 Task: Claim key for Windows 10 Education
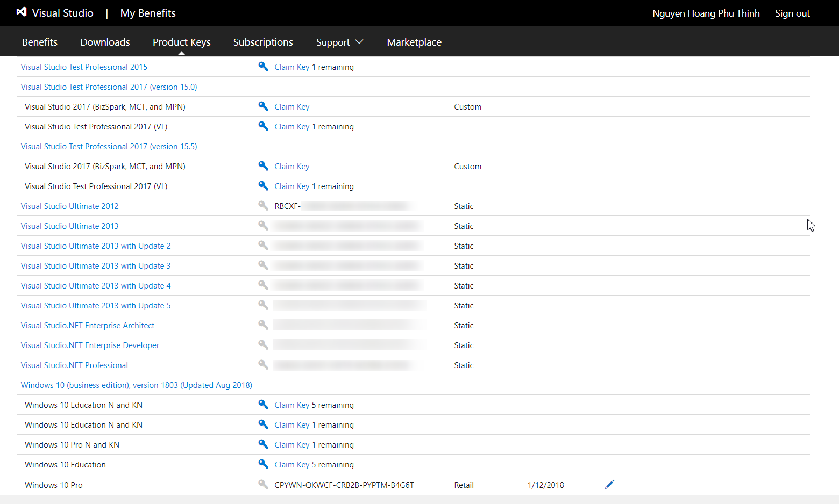point(292,465)
